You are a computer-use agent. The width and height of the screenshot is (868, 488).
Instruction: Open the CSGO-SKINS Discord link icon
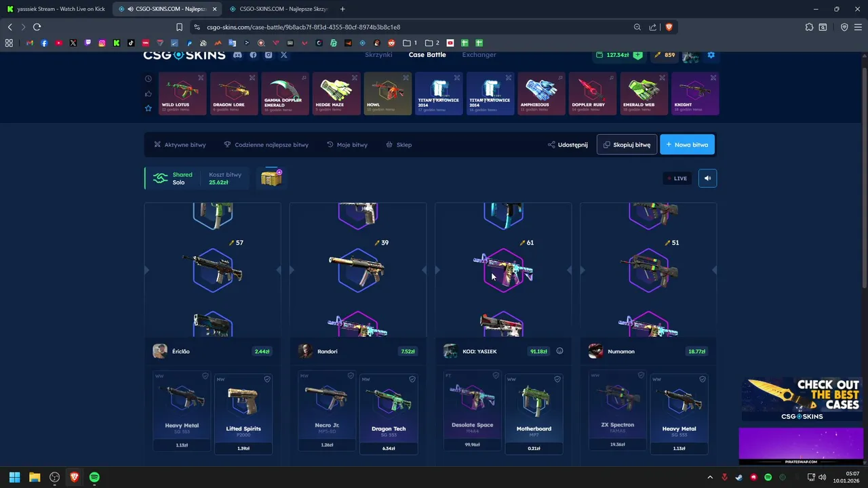tap(237, 55)
